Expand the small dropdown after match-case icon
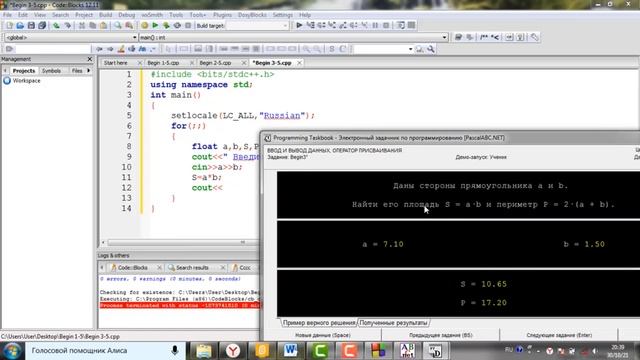This screenshot has width=640, height=360. click(153, 49)
